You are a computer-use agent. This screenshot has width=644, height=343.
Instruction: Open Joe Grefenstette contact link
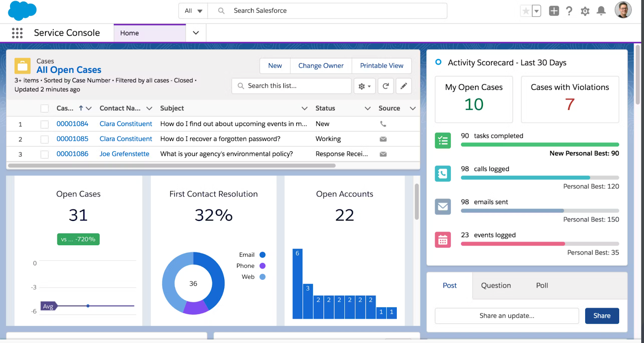pyautogui.click(x=124, y=154)
